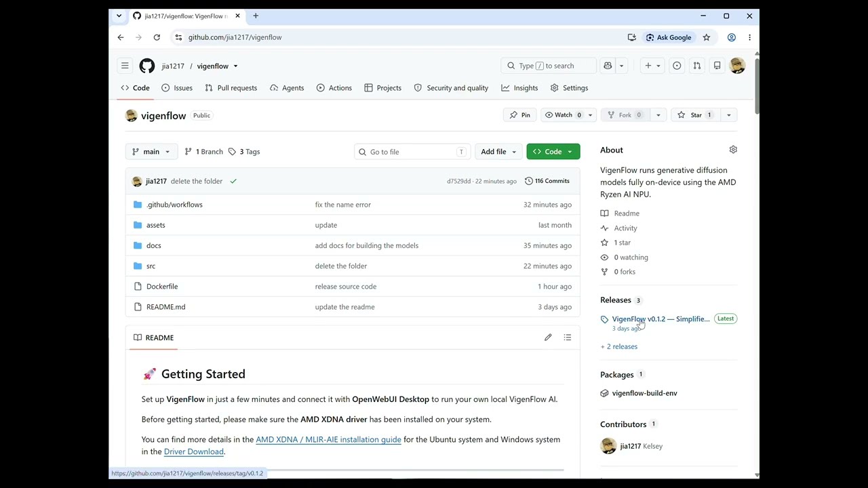Open the assets folder
The width and height of the screenshot is (868, 488).
[x=156, y=225]
